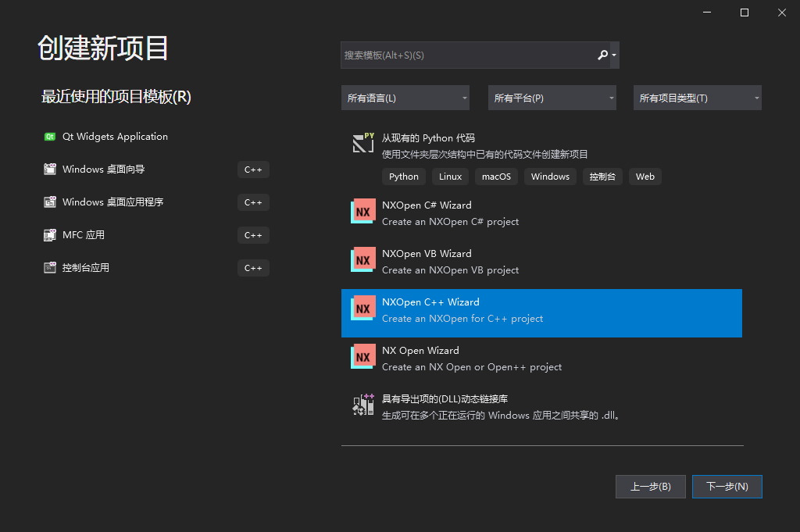800x532 pixels.
Task: Select NXOpen C# Wizard template title
Action: tap(427, 205)
